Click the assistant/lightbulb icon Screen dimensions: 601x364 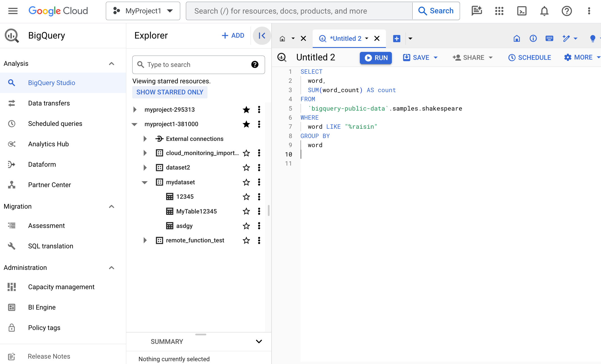pos(593,39)
